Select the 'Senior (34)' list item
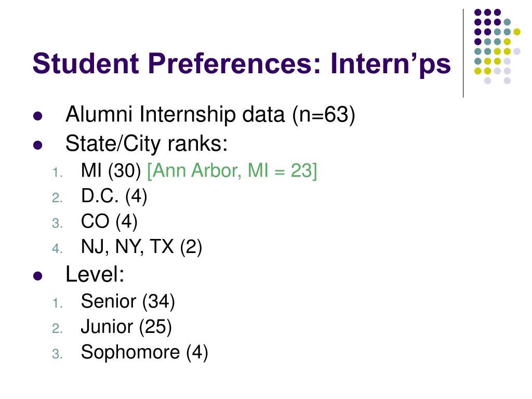The height and width of the screenshot is (399, 532). tap(128, 302)
